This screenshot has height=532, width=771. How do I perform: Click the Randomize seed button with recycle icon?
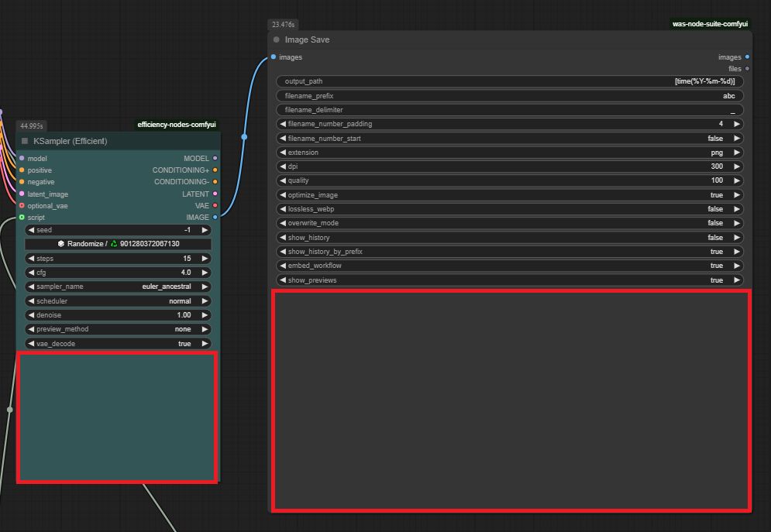118,244
